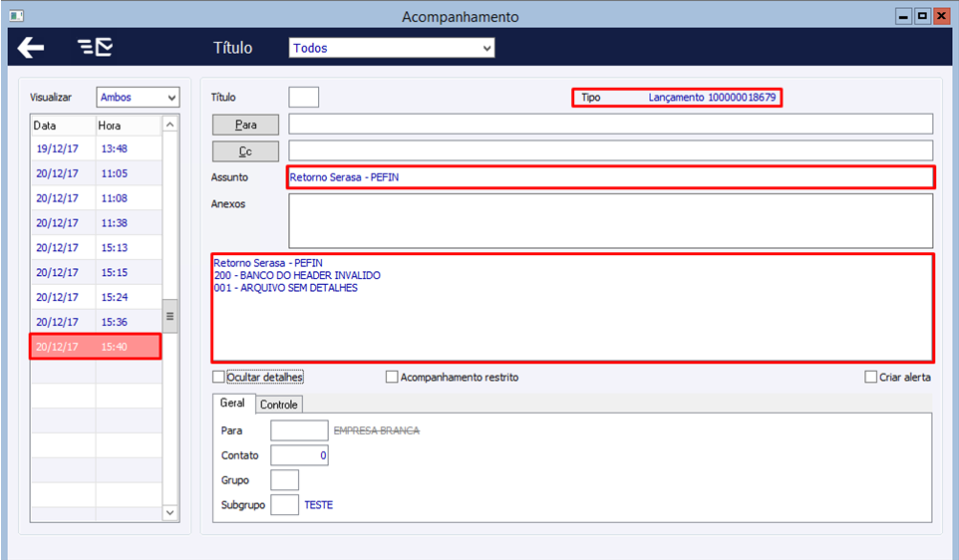This screenshot has width=959, height=560.
Task: Click the Cc button
Action: 245,151
